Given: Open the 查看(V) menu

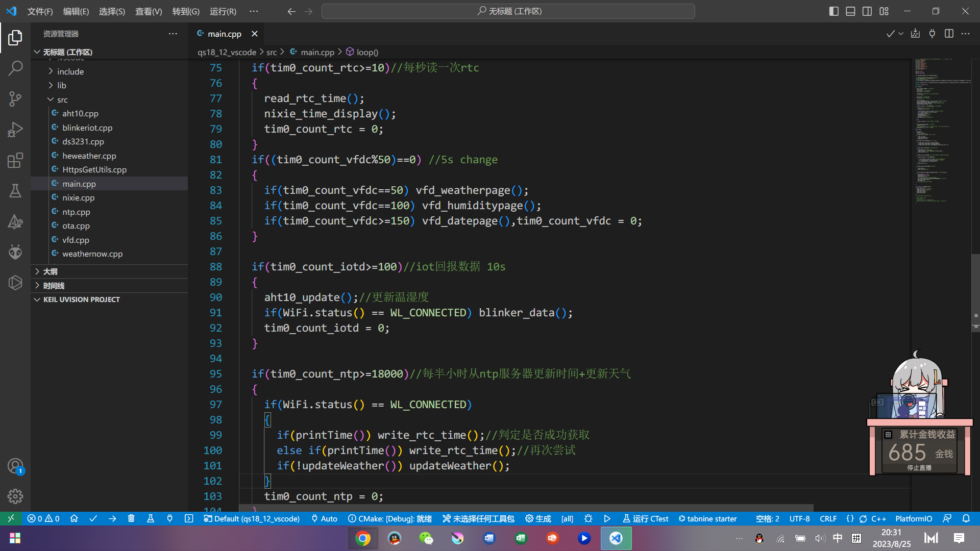Looking at the screenshot, I should click(x=149, y=11).
